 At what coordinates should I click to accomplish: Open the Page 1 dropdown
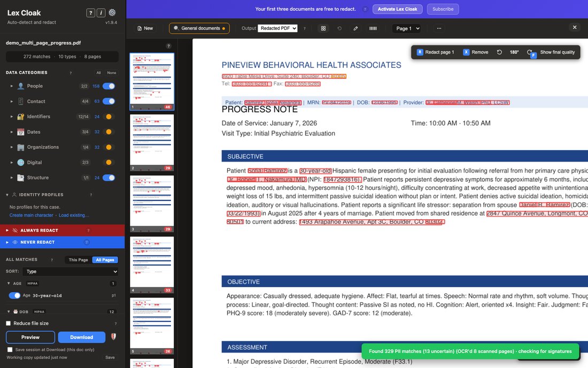pos(406,28)
